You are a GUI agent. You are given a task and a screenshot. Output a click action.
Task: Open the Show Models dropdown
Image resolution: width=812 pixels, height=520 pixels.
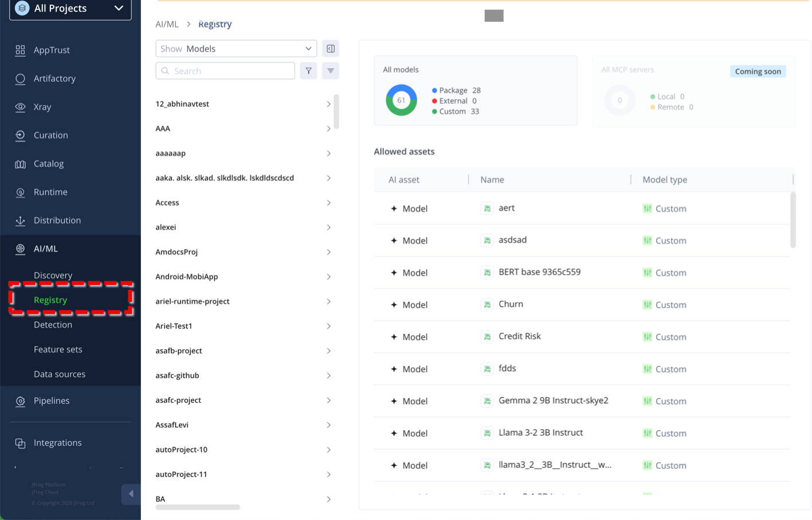click(x=236, y=49)
